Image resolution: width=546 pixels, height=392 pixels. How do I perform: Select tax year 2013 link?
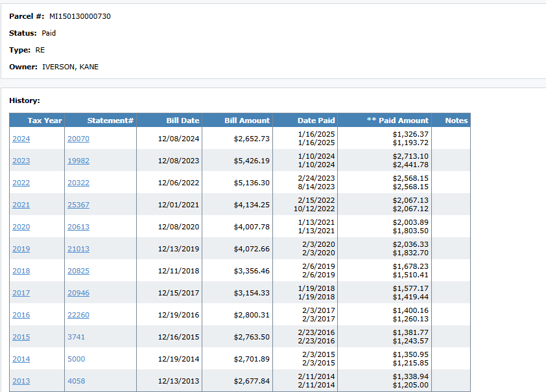21,381
